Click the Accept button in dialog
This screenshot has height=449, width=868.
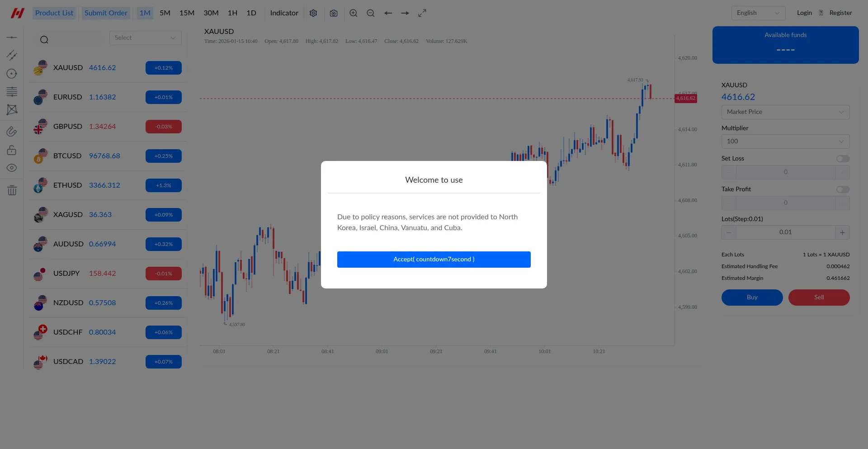434,260
